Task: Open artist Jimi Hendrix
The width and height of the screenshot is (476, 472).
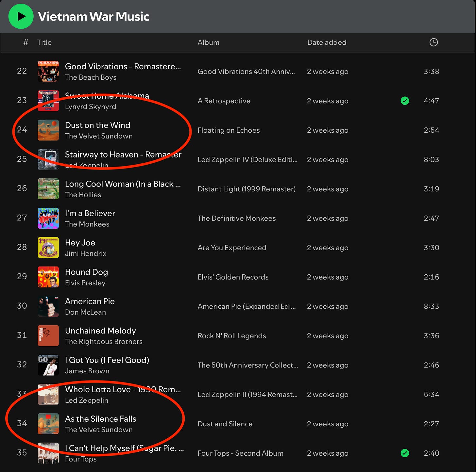Action: [86, 254]
